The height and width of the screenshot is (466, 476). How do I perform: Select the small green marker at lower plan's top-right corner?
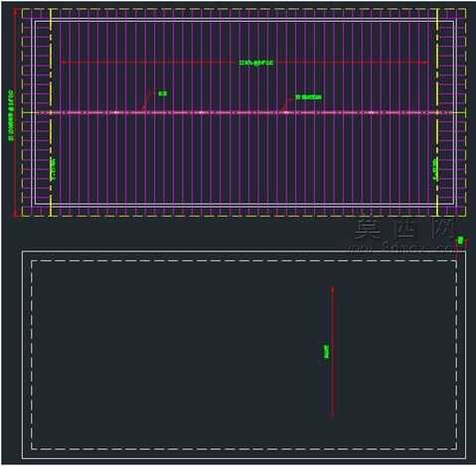[x=460, y=240]
